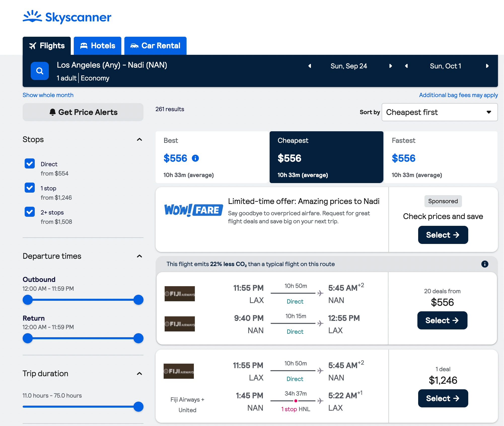Click the 34h 37m duration text
This screenshot has width=504, height=426.
pos(296,394)
